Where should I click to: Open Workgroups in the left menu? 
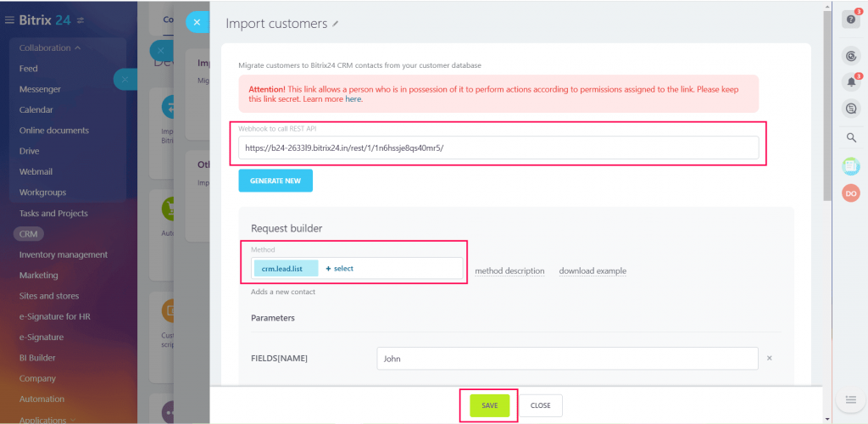(x=42, y=192)
